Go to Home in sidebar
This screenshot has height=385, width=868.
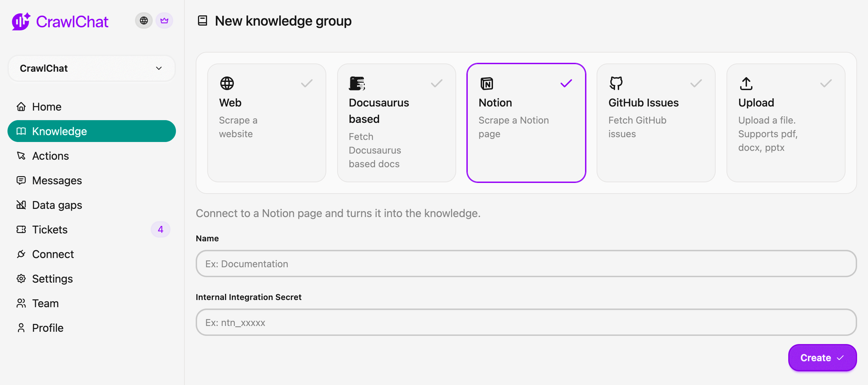[x=91, y=107]
